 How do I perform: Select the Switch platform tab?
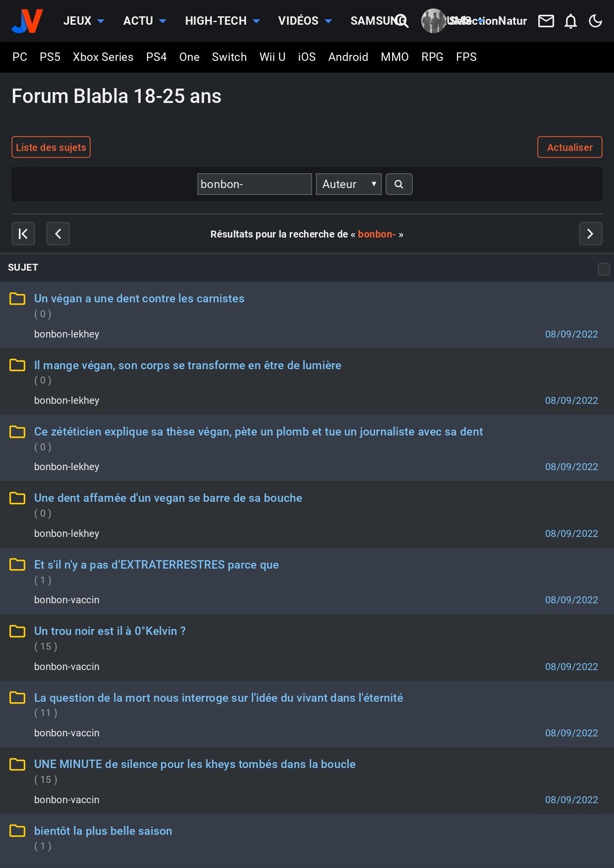229,57
